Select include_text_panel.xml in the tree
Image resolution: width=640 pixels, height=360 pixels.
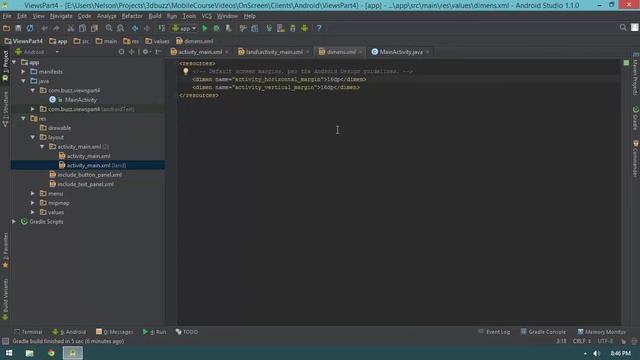85,184
